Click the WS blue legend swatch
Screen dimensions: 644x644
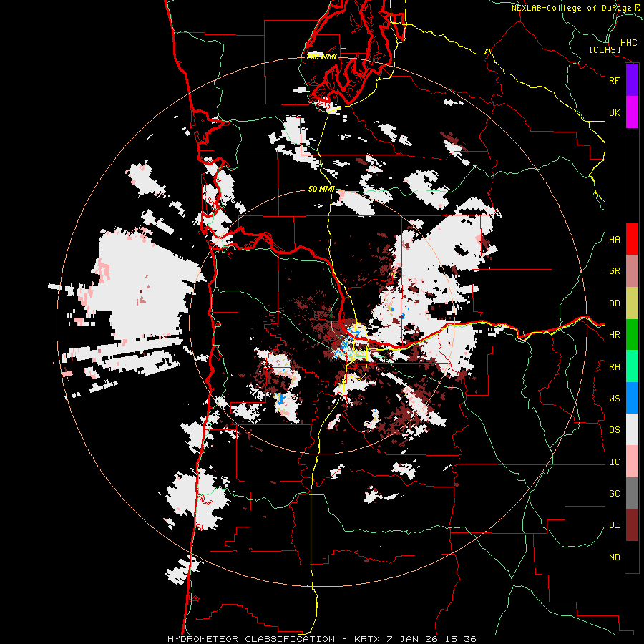pyautogui.click(x=632, y=398)
